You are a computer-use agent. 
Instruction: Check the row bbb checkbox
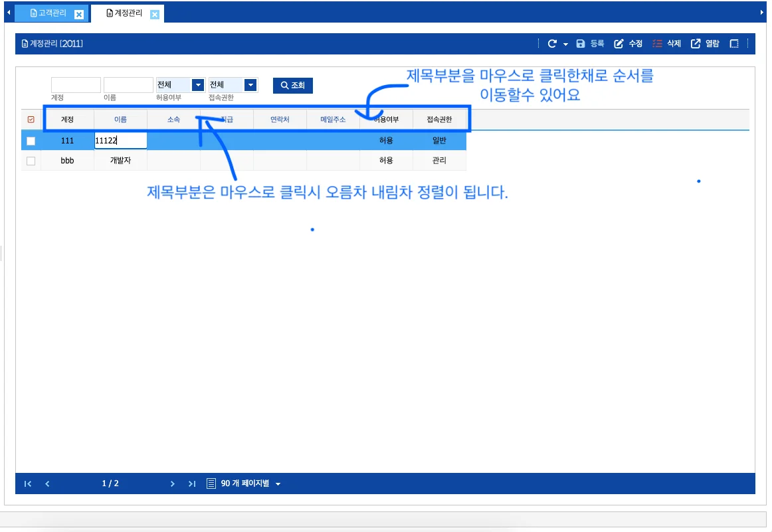(31, 161)
